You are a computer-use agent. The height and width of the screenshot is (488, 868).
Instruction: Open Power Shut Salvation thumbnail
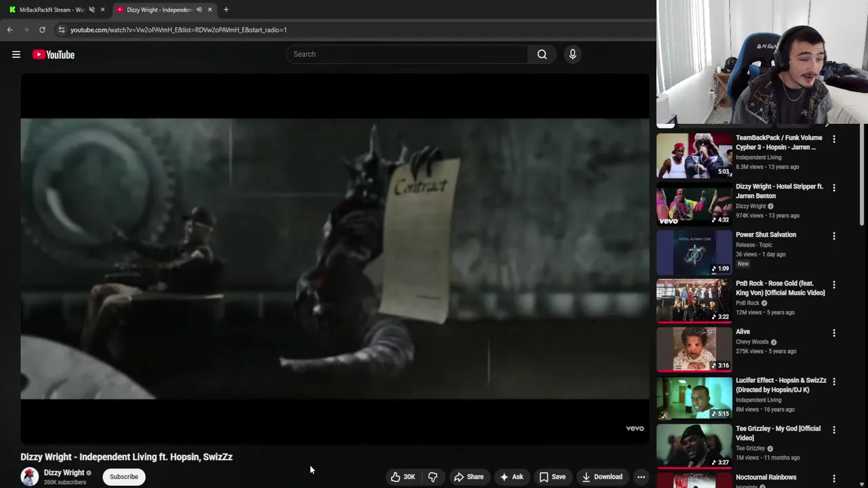[694, 252]
